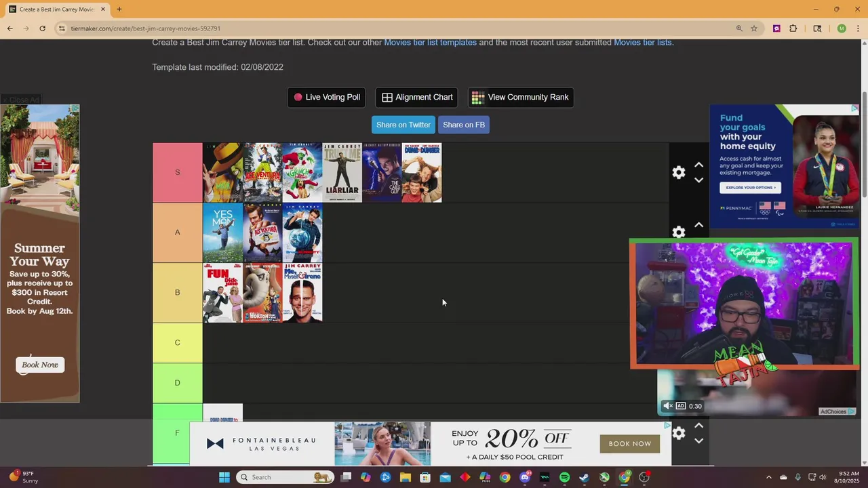The width and height of the screenshot is (868, 488).
Task: Click the green F tier label
Action: click(178, 433)
